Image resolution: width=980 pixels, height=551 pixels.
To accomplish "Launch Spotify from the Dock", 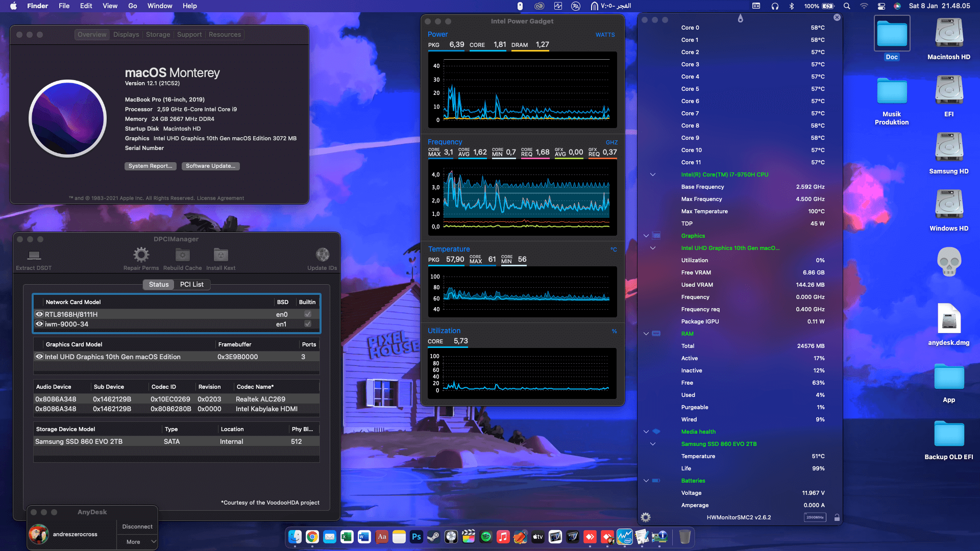I will (x=486, y=537).
